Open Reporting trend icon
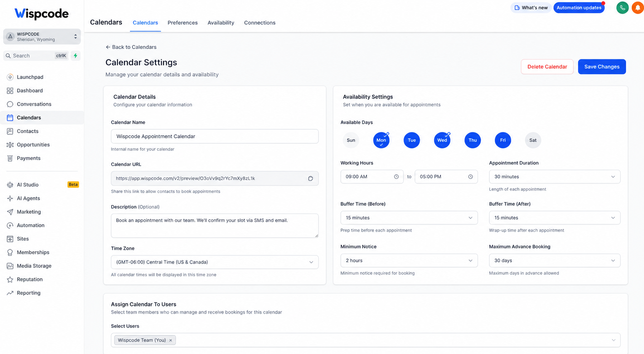 coord(10,293)
